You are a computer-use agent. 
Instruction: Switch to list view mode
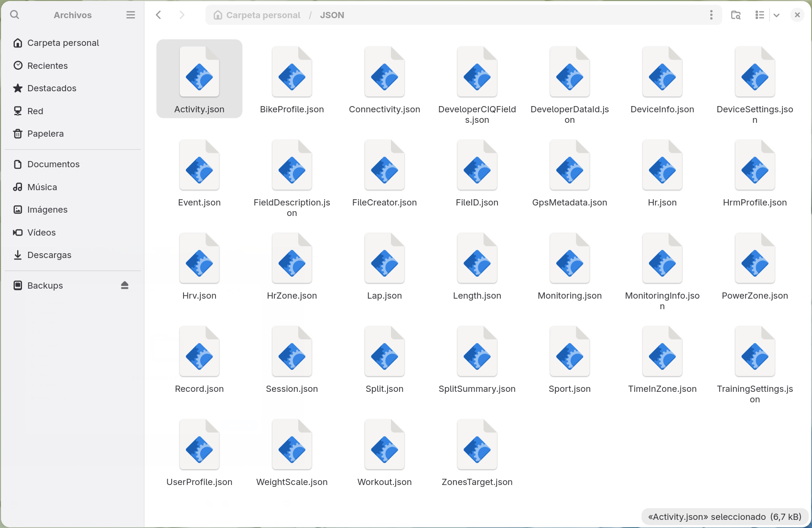click(759, 15)
